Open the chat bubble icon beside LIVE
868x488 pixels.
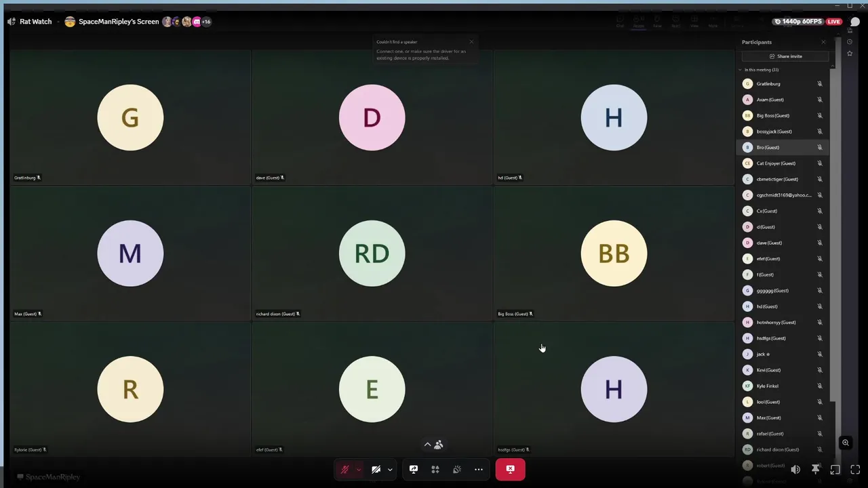tap(855, 22)
